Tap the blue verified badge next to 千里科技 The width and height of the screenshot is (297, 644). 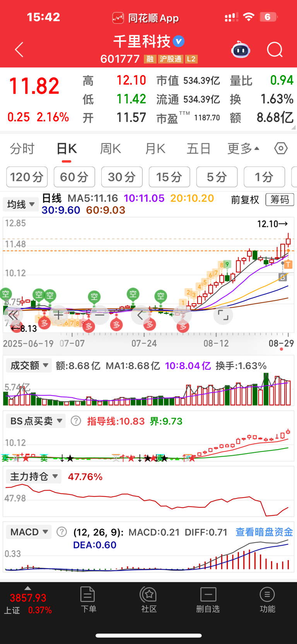pyautogui.click(x=178, y=41)
